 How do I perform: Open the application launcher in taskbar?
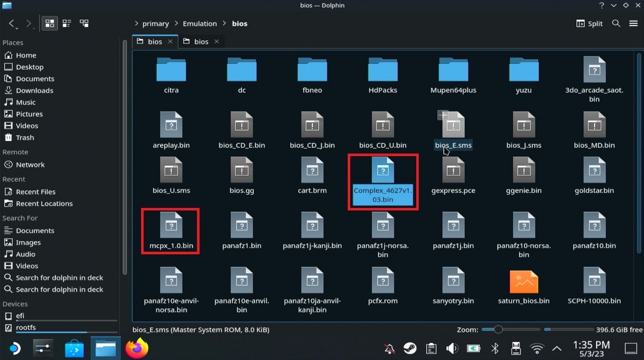pyautogui.click(x=14, y=348)
